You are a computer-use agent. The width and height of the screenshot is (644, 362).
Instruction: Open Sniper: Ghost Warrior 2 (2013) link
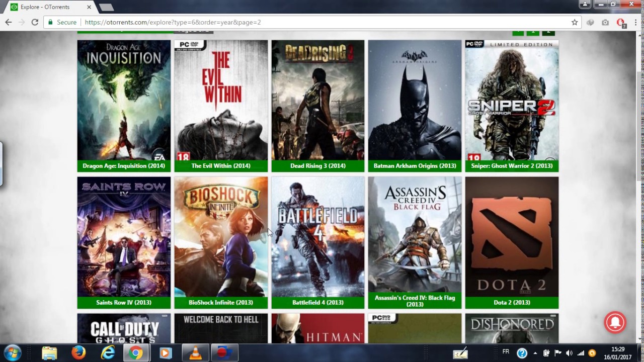click(x=512, y=166)
